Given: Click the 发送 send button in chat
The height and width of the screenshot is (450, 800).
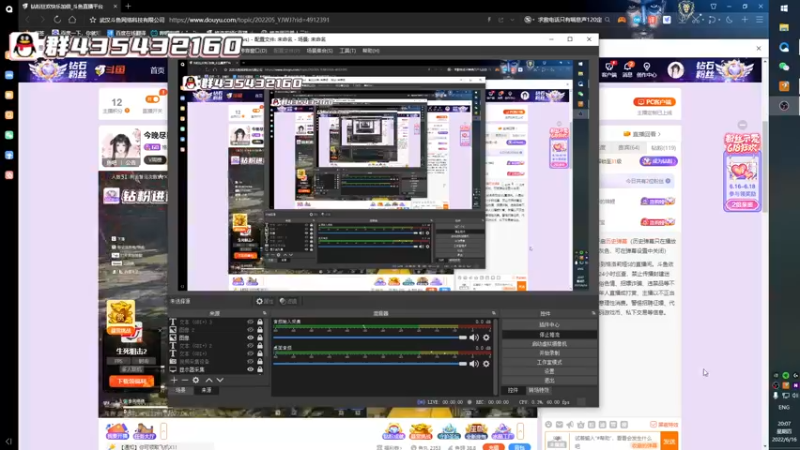Looking at the screenshot, I should (x=669, y=441).
